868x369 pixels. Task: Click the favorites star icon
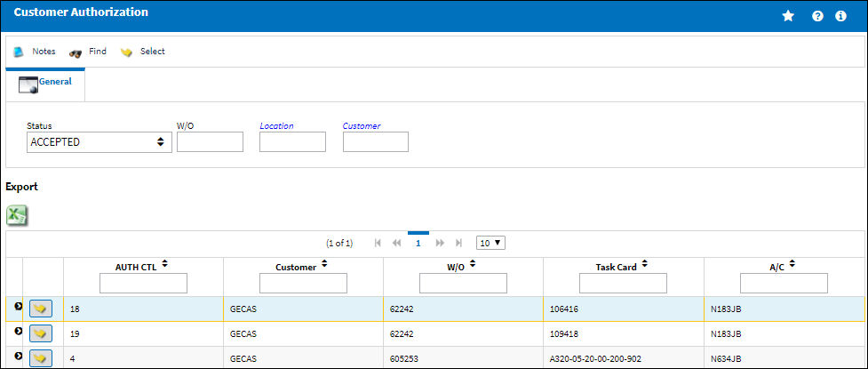788,16
